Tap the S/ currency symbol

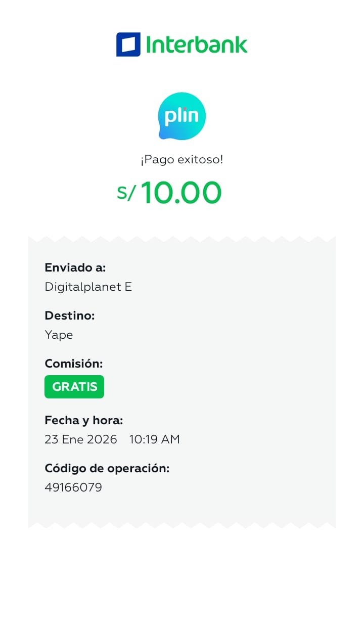tap(126, 193)
